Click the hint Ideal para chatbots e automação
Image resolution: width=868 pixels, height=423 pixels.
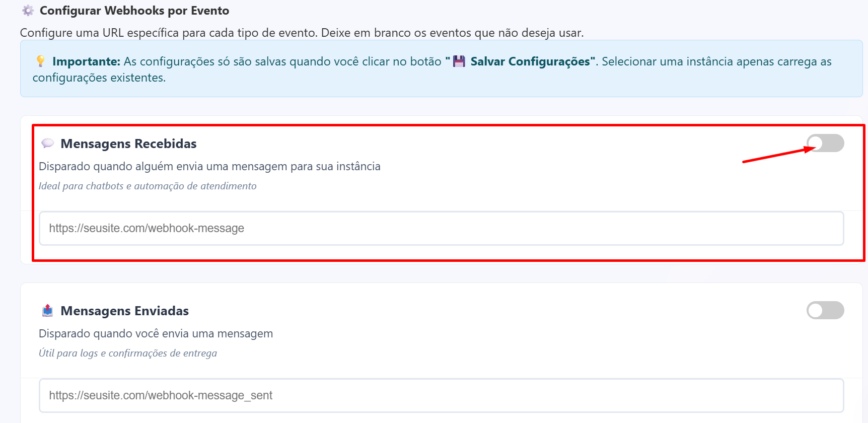[x=148, y=186]
